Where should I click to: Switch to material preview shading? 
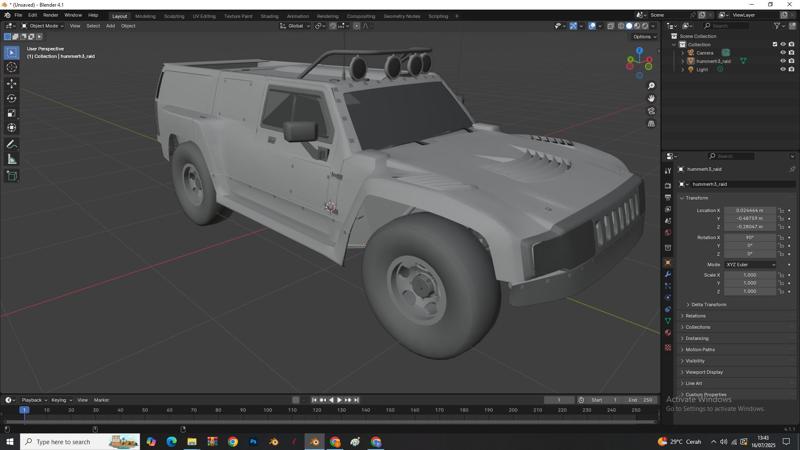pos(637,26)
